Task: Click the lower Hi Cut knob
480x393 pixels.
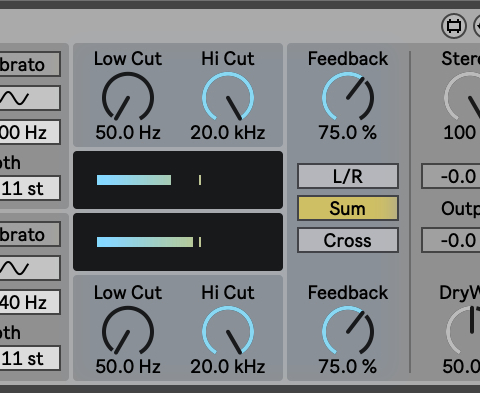Action: (x=228, y=332)
